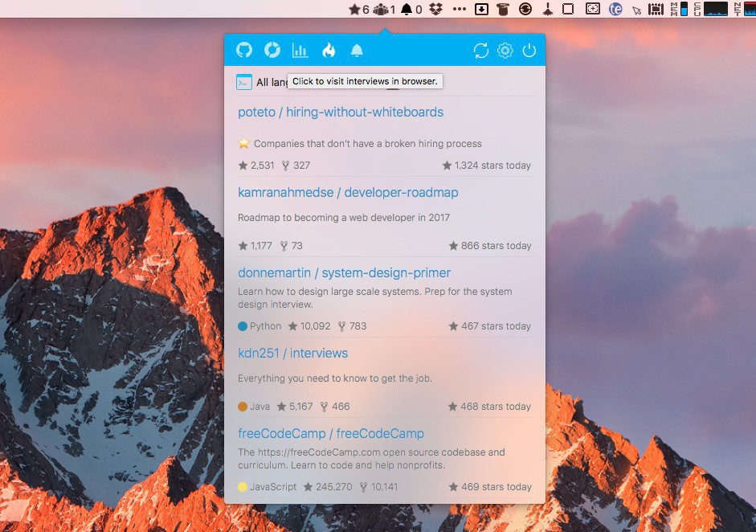Click the kdn251 / interviews link
Screen dimensions: 756x532
point(292,354)
